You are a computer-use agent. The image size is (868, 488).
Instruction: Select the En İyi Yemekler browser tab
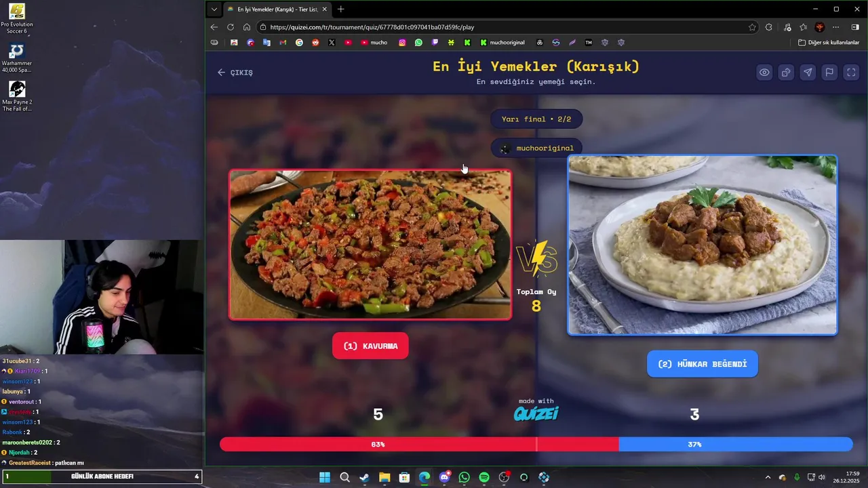(276, 9)
